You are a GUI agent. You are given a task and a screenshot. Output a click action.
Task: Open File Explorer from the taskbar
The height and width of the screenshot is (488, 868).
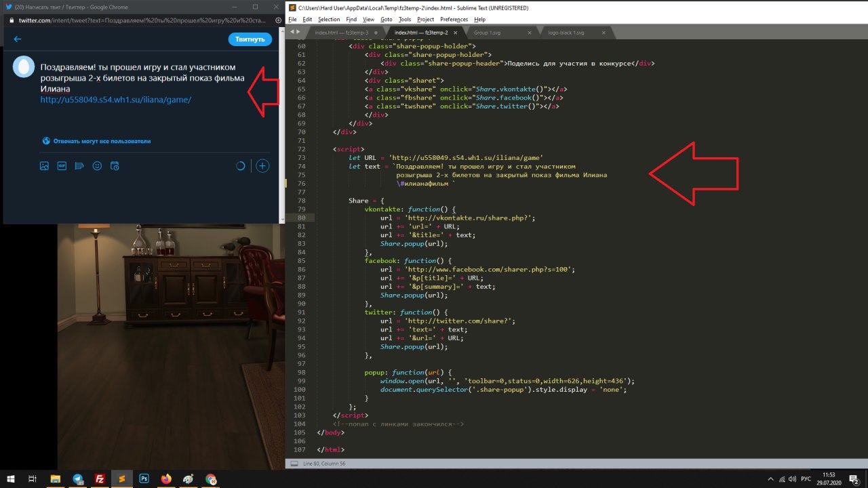click(56, 479)
